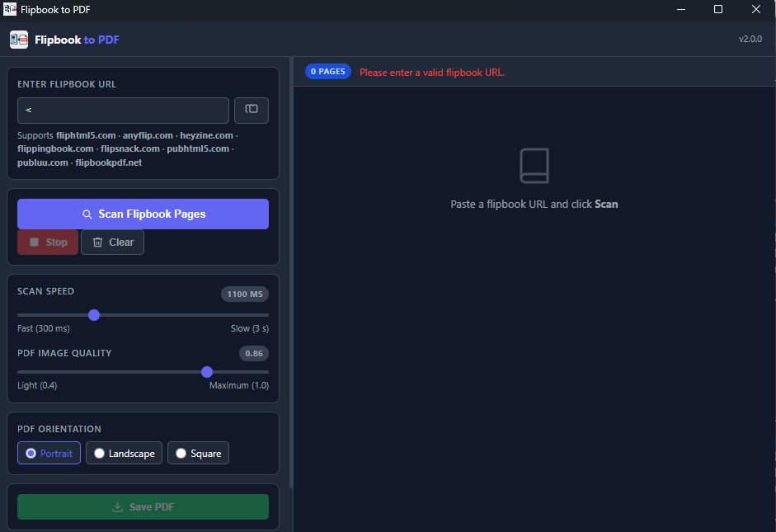Click the Stop button
This screenshot has width=776, height=532.
point(48,242)
